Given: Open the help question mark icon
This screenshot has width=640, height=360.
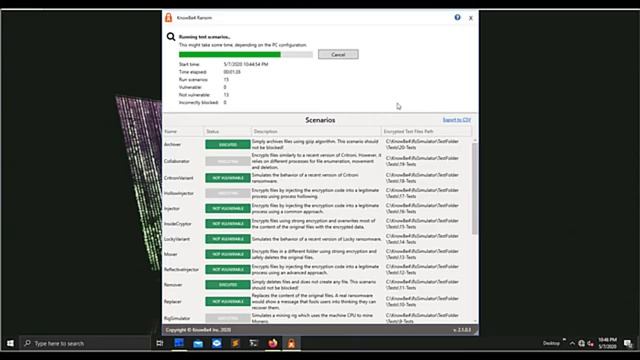Looking at the screenshot, I should coord(457,18).
